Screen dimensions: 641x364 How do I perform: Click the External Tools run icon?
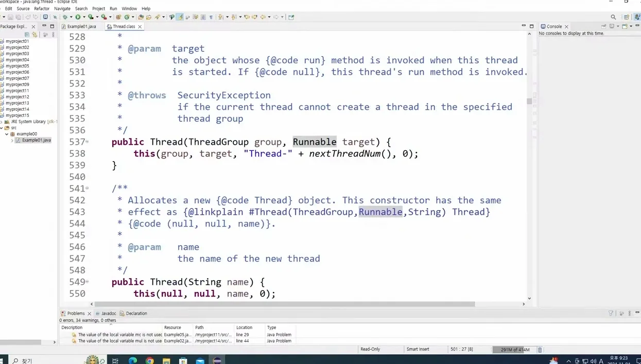[103, 17]
